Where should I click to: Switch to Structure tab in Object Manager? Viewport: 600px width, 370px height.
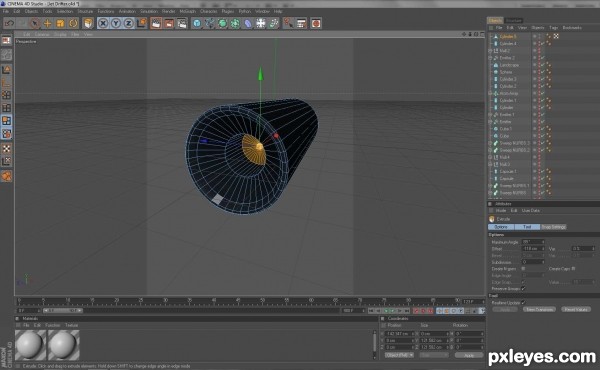click(x=514, y=20)
